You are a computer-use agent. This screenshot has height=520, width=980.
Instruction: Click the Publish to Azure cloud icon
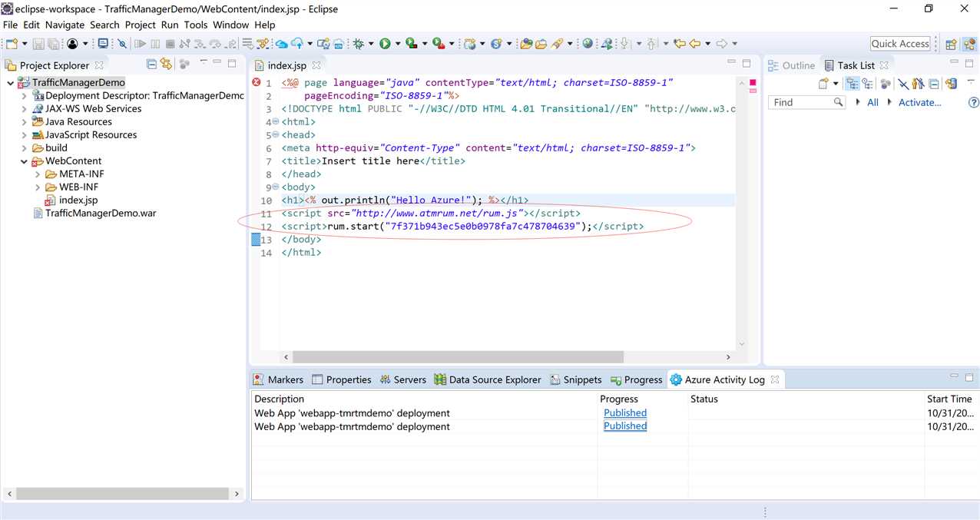[296, 44]
